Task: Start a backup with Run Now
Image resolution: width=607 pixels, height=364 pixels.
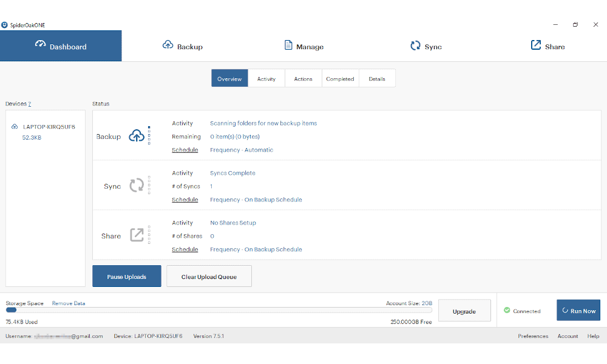Action: [x=578, y=310]
